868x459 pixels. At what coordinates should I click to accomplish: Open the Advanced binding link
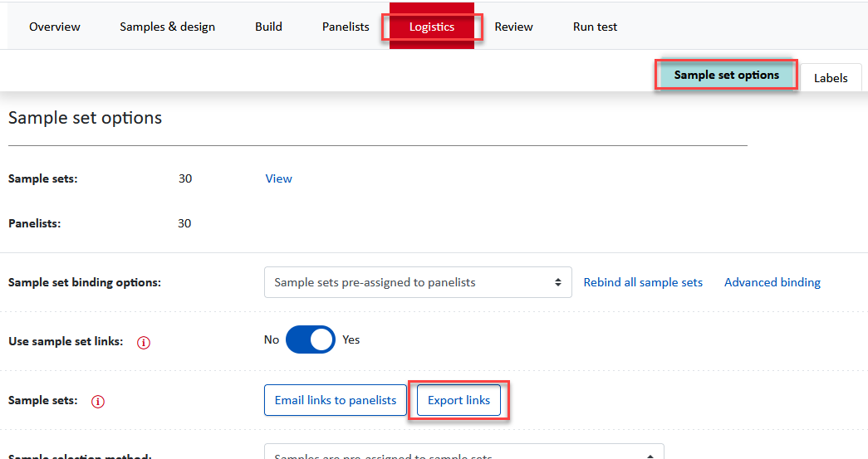772,282
